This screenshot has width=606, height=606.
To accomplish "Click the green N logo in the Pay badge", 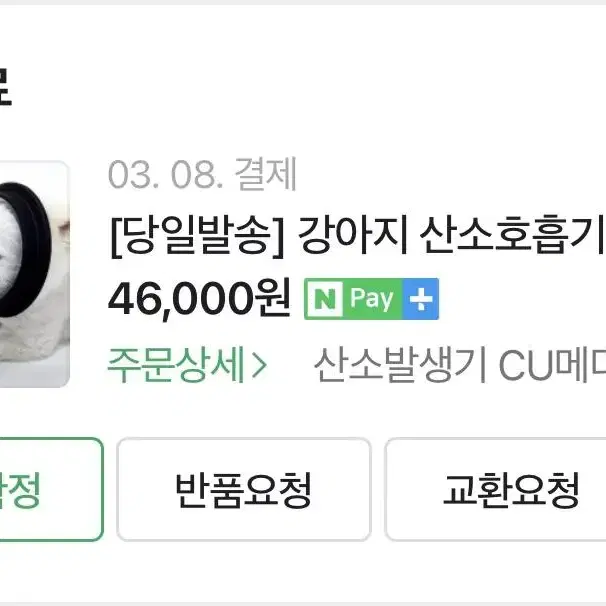I will click(325, 299).
